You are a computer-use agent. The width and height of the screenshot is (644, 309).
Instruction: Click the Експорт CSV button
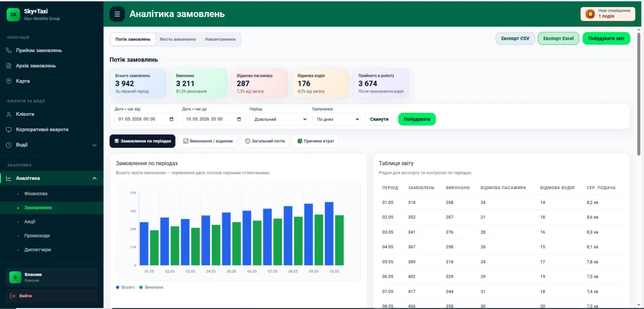point(515,39)
